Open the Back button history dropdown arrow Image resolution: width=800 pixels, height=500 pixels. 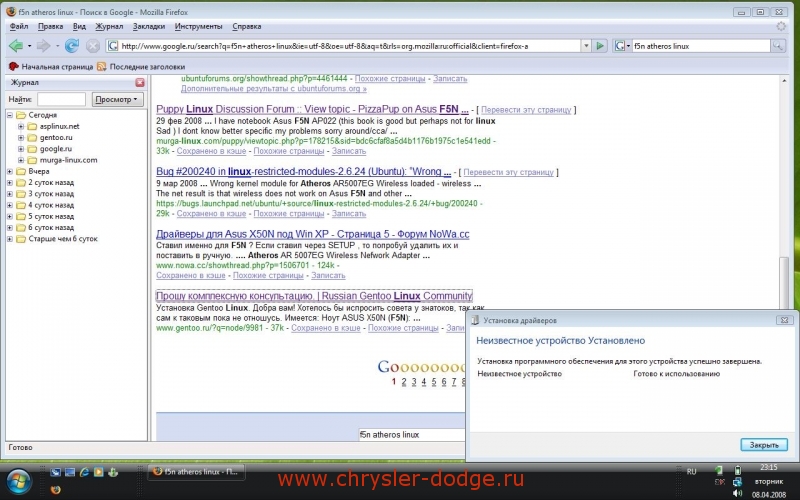29,46
